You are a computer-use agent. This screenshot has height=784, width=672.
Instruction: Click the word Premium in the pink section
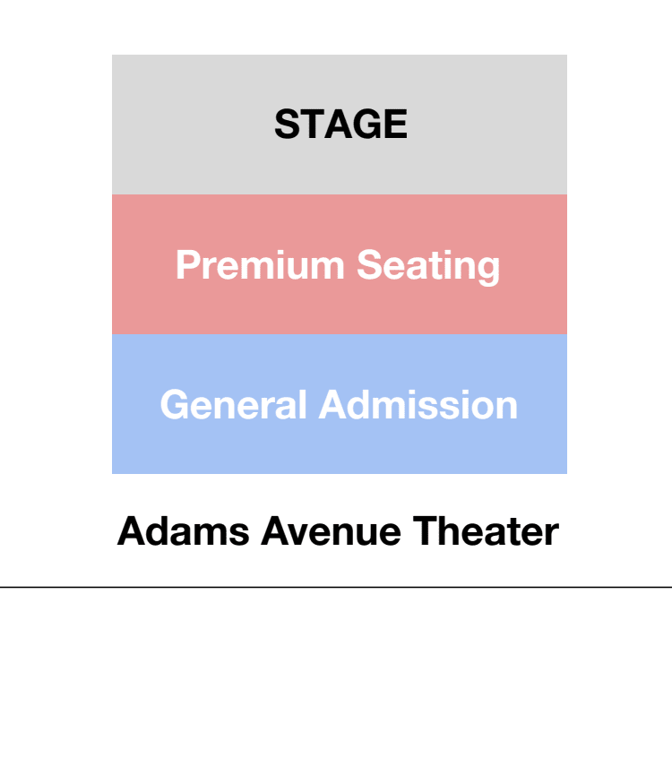tap(260, 264)
